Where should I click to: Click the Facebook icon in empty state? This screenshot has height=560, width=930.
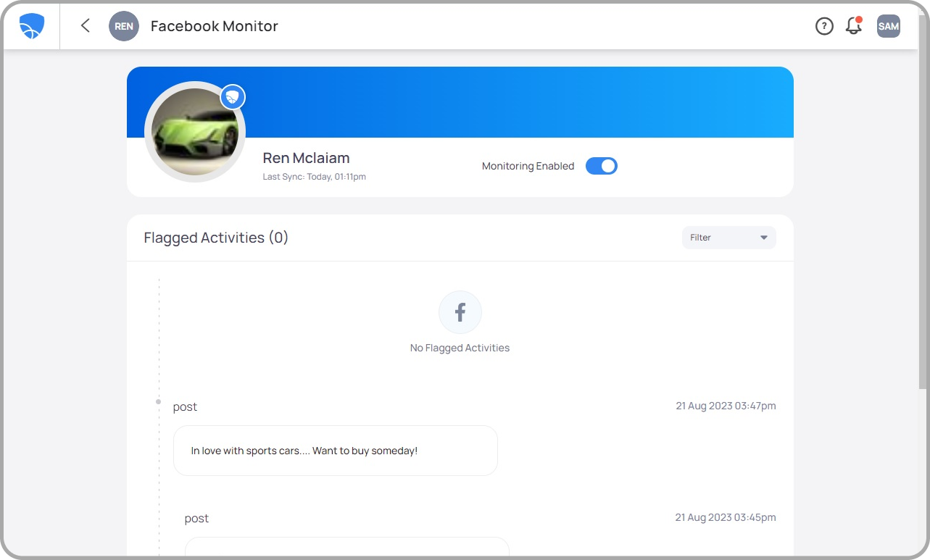coord(460,312)
